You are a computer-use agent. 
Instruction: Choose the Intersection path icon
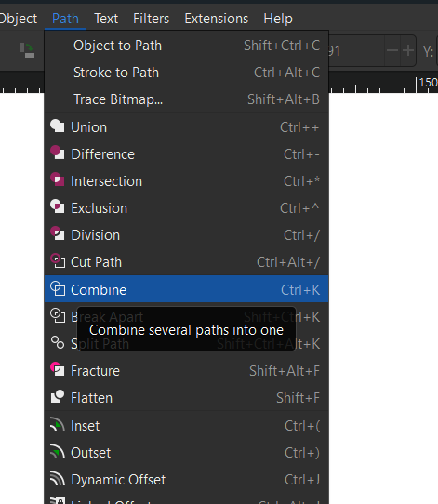point(58,179)
